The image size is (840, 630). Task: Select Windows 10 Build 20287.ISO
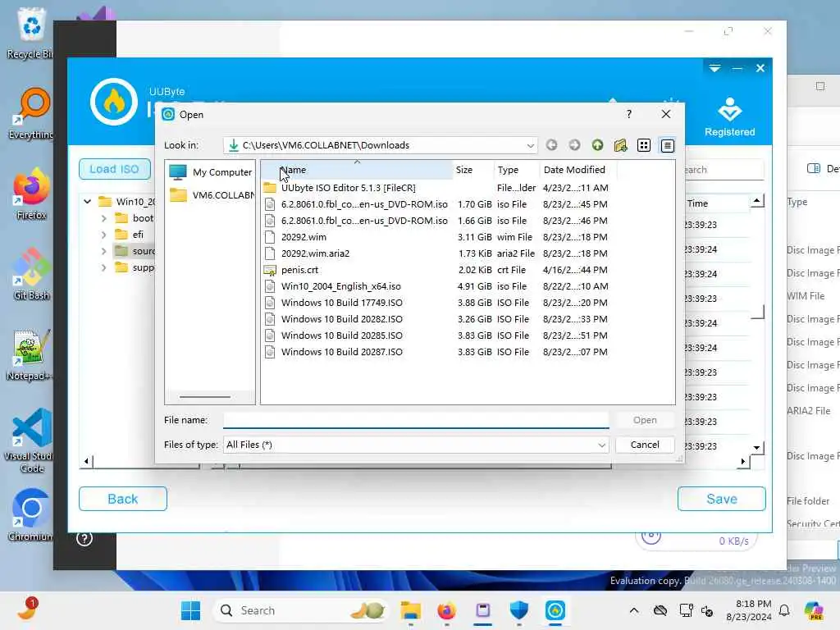tap(342, 352)
